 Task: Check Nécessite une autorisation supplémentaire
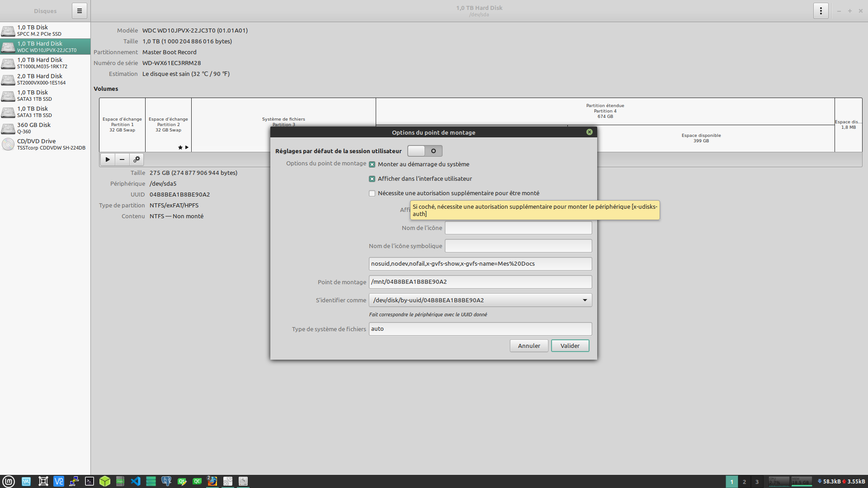[372, 193]
